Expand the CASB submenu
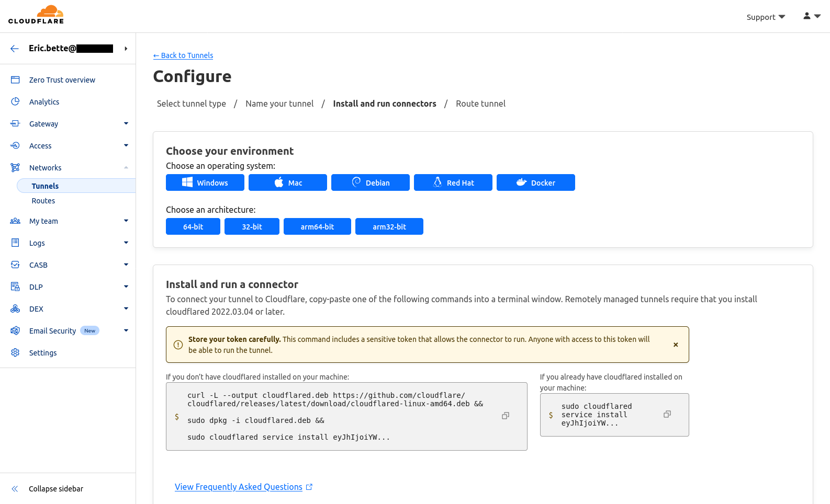830x504 pixels. (126, 265)
